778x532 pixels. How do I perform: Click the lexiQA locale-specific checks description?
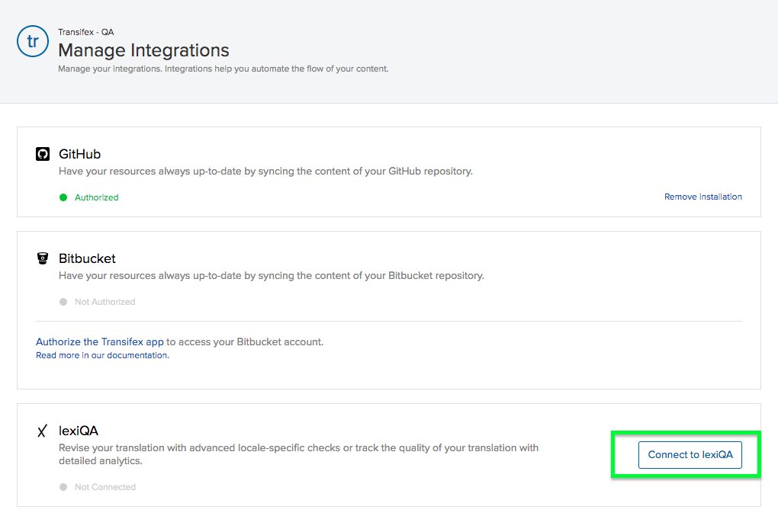(x=299, y=454)
